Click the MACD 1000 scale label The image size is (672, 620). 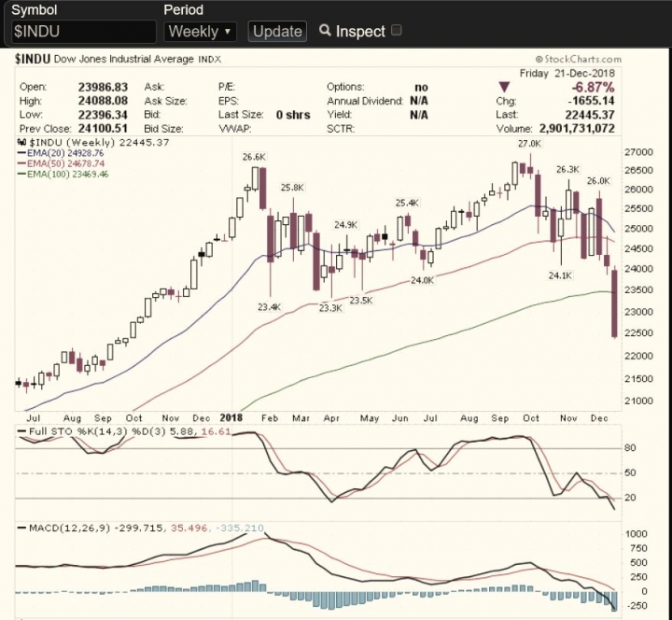click(637, 534)
